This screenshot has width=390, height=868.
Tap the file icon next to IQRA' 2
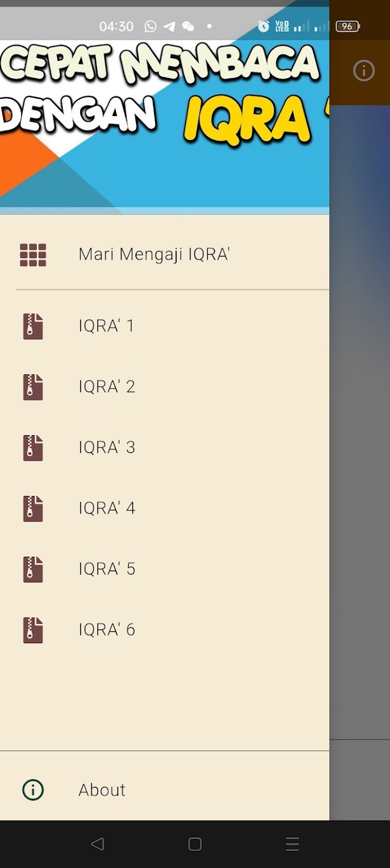click(x=33, y=387)
